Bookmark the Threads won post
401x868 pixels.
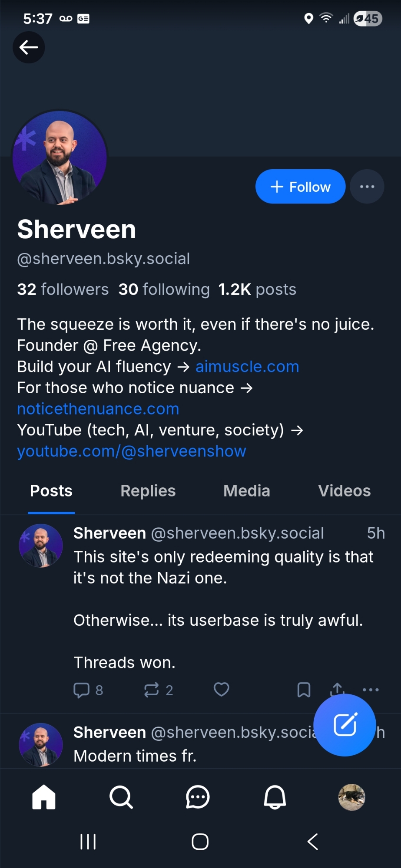304,690
